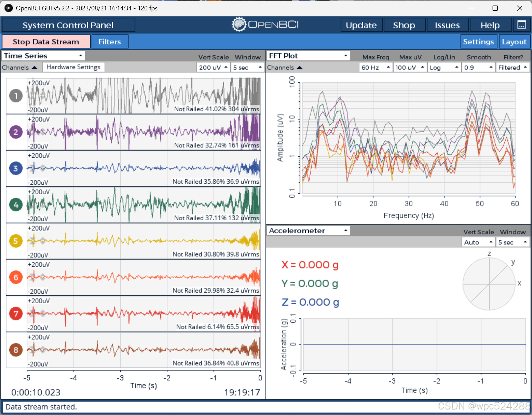Toggle channel 2 purple circle button

[16, 132]
